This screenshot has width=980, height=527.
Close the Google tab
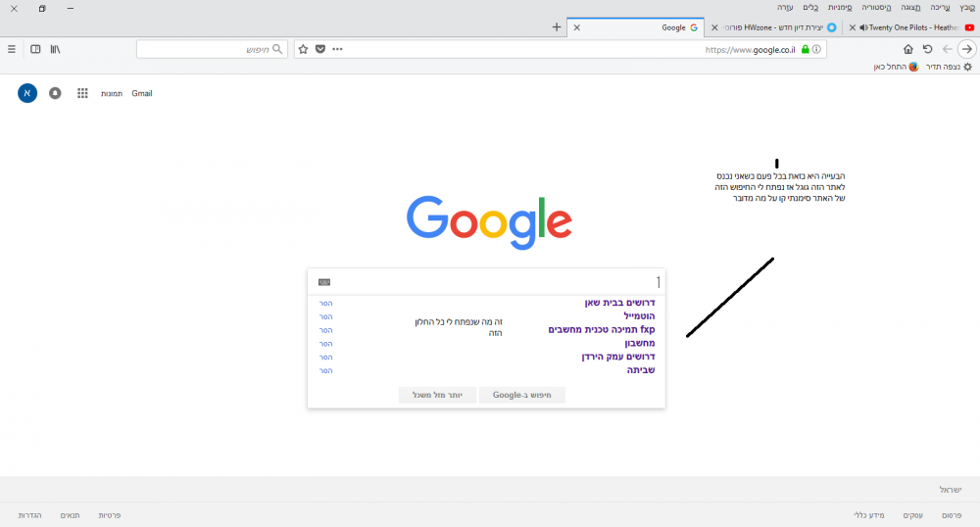(577, 27)
